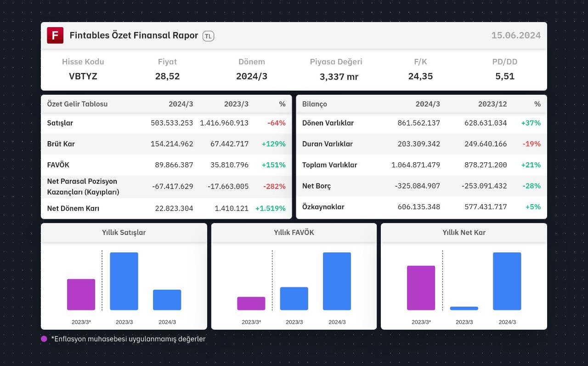This screenshot has height=366, width=588.
Task: Click the +1.519% net profit change
Action: (271, 209)
